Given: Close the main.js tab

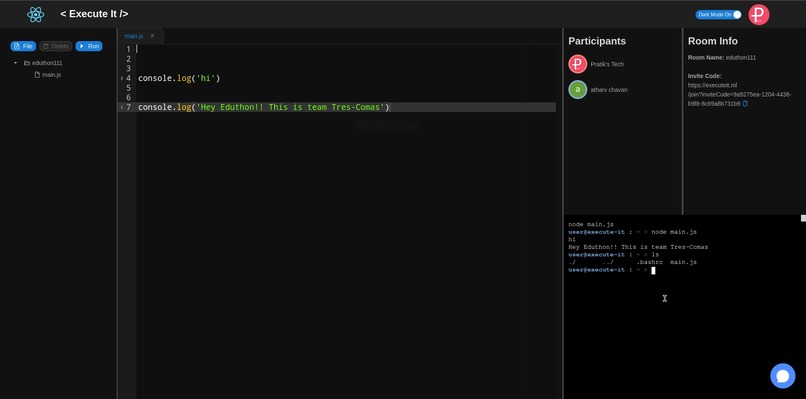Looking at the screenshot, I should pyautogui.click(x=152, y=36).
